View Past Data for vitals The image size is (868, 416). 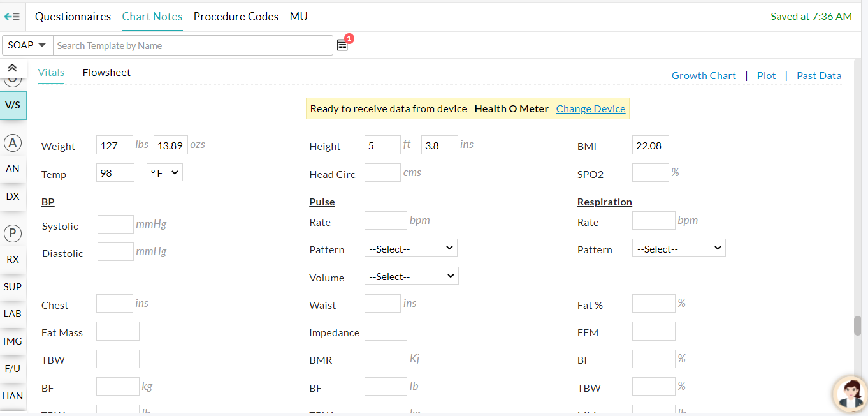tap(819, 75)
